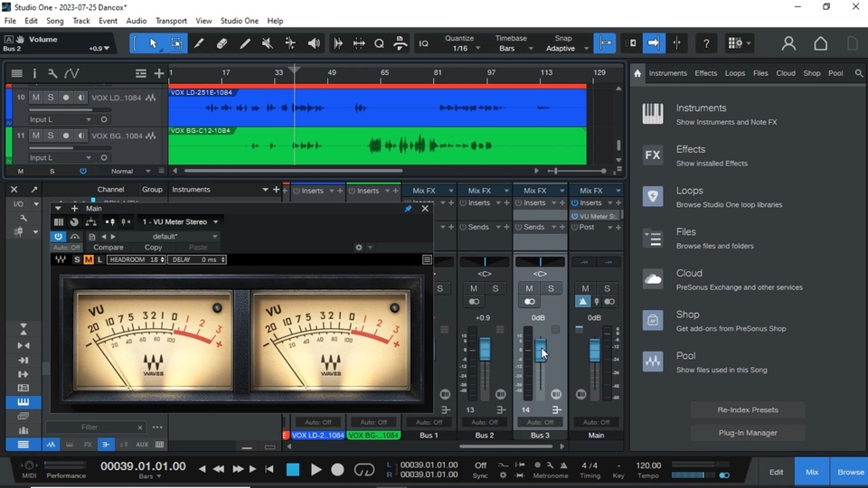868x488 pixels.
Task: Open VU Meter Stereo plugin selector dropdown
Action: coord(180,222)
